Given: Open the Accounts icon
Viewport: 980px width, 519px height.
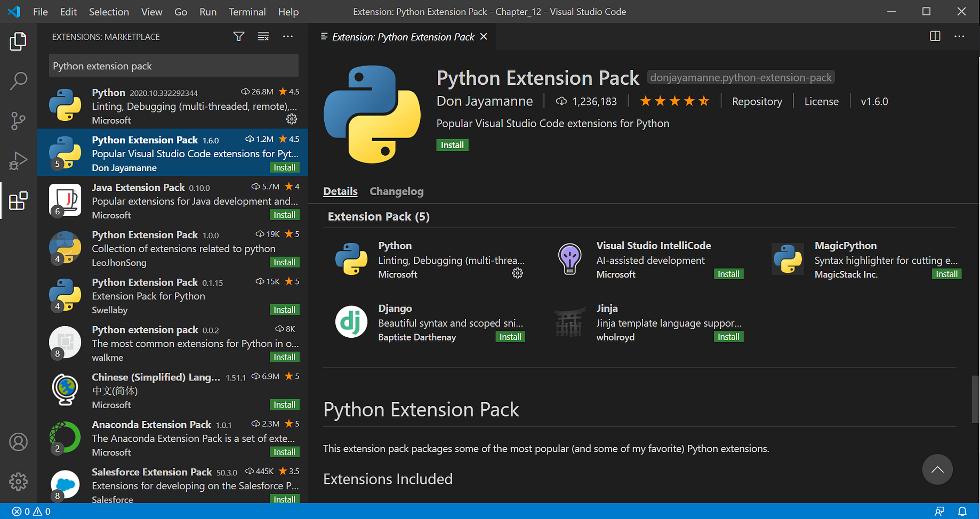Looking at the screenshot, I should pyautogui.click(x=18, y=442).
